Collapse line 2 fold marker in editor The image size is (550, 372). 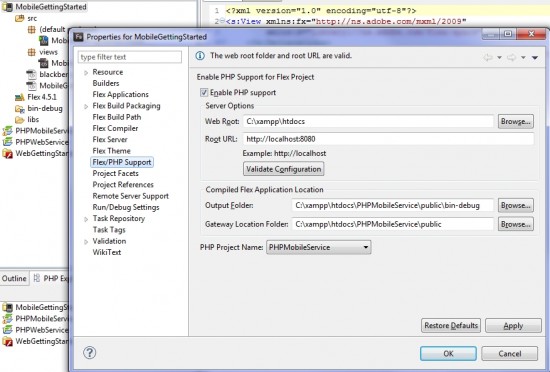[x=222, y=21]
